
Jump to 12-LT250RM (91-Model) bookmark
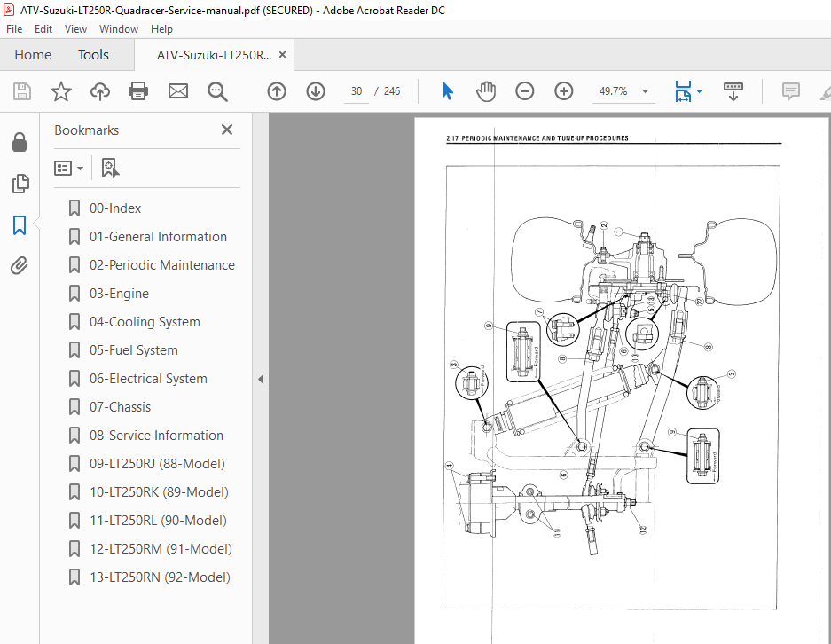point(161,548)
